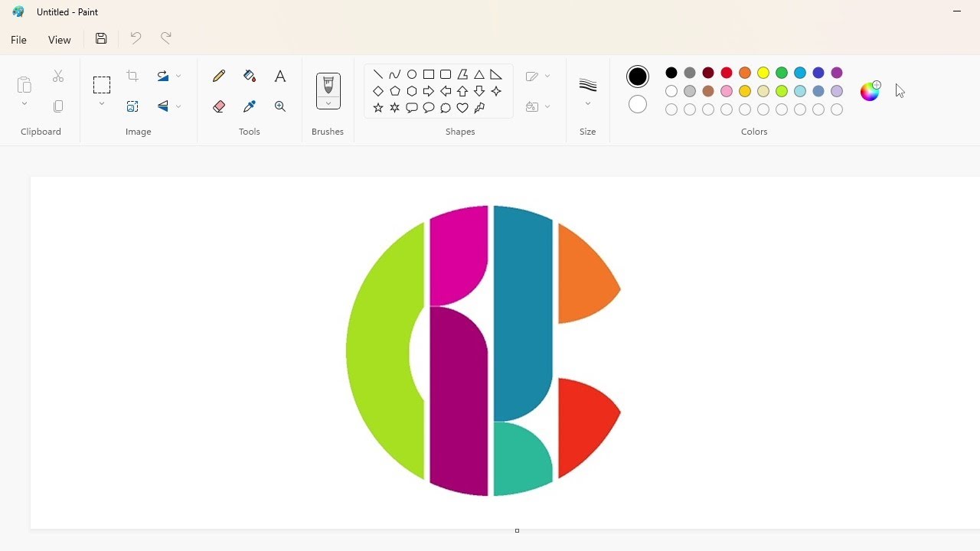980x551 pixels.
Task: Click the rectangular Selection tool
Action: (x=102, y=84)
